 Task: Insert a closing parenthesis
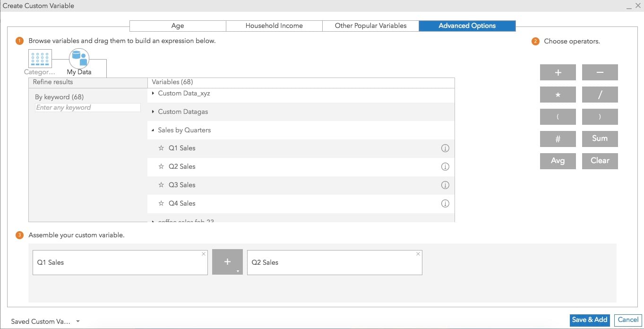point(600,117)
